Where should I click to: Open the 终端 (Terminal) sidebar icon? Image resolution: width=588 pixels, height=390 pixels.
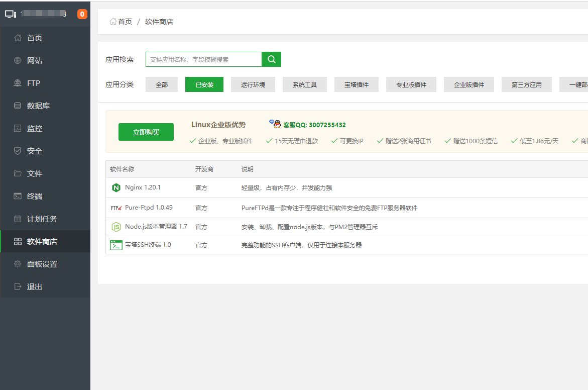click(17, 196)
